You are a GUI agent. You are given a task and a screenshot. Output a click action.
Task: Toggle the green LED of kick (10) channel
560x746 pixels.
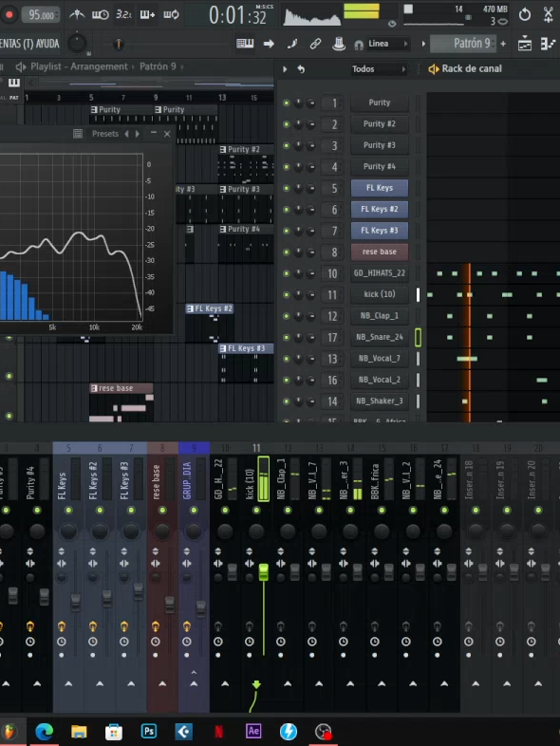tap(287, 294)
